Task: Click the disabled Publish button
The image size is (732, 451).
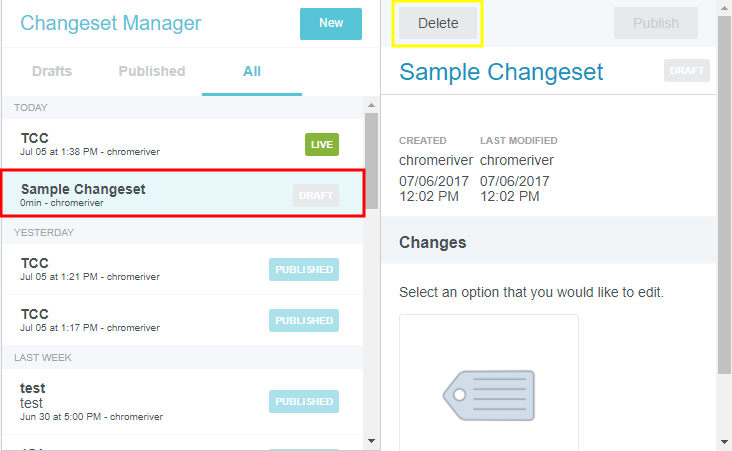Action: 655,23
